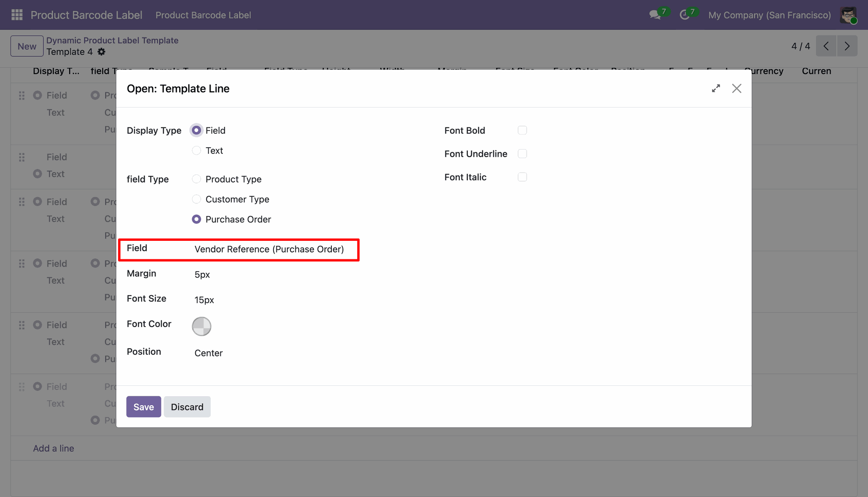Open the conversations chat icon in top bar
The width and height of the screenshot is (868, 497).
click(x=655, y=15)
